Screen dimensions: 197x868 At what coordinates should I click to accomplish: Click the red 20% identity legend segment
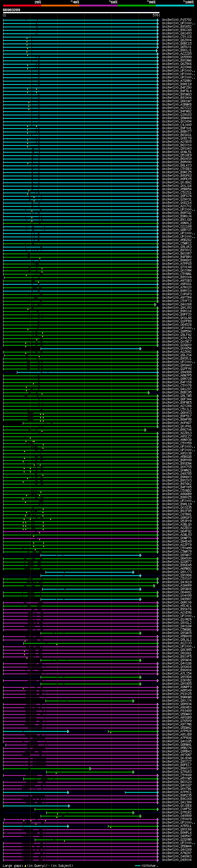pyautogui.click(x=22, y=6)
